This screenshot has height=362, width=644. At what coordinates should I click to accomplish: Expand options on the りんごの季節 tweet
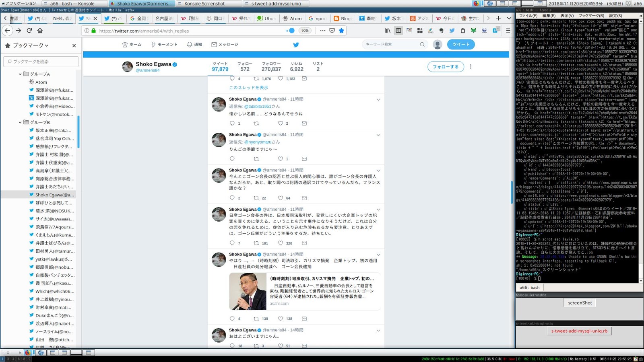(x=378, y=135)
